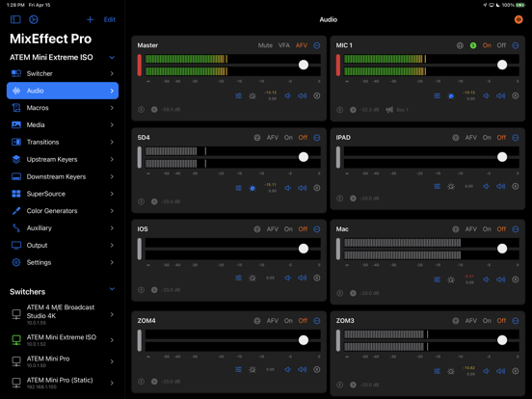The width and height of the screenshot is (532, 399).
Task: Click the MIC 1 headphones icon
Action: click(460, 45)
